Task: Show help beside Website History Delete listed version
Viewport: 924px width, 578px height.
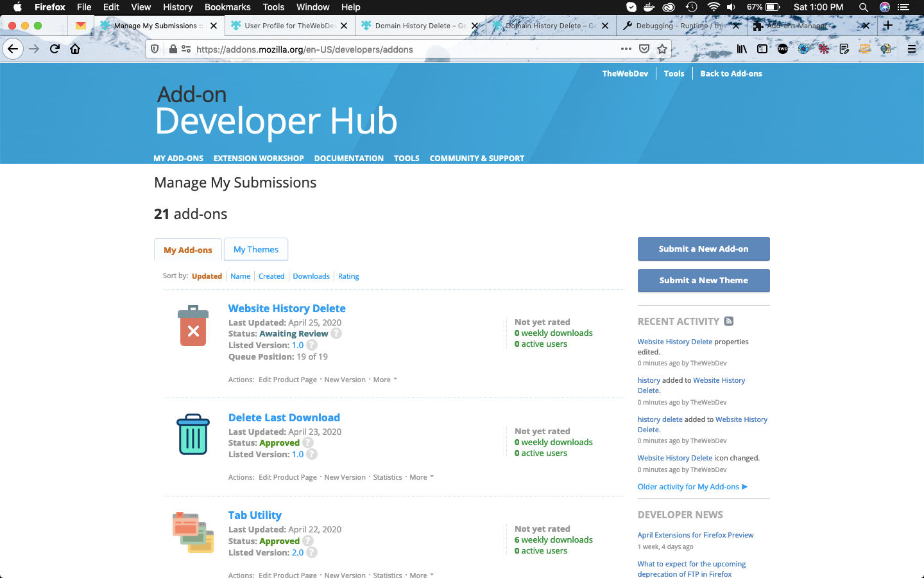Action: [312, 345]
